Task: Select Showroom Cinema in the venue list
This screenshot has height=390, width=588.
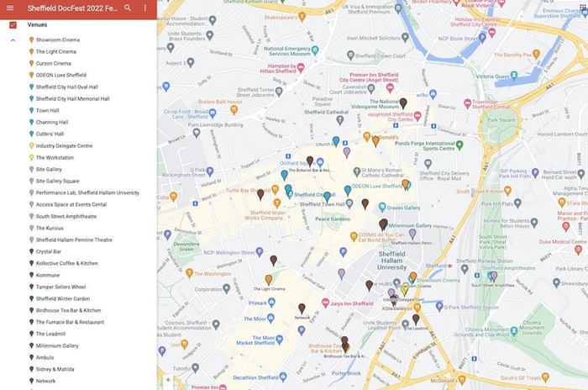Action: click(x=58, y=40)
